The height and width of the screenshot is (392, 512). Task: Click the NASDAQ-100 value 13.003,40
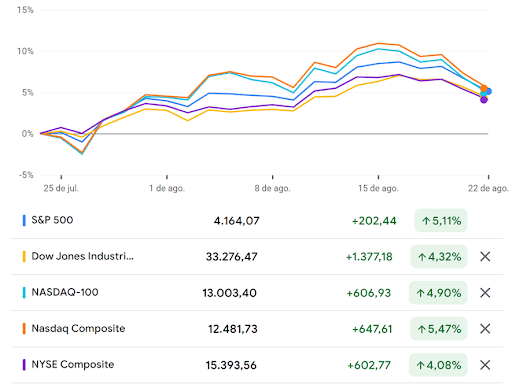click(230, 293)
